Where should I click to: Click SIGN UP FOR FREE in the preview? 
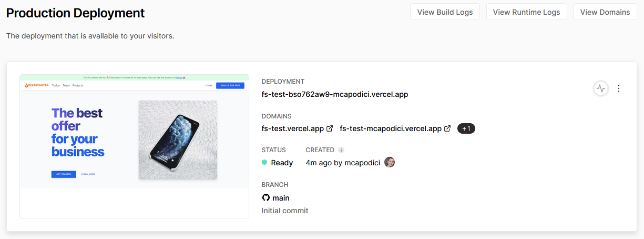click(x=230, y=85)
